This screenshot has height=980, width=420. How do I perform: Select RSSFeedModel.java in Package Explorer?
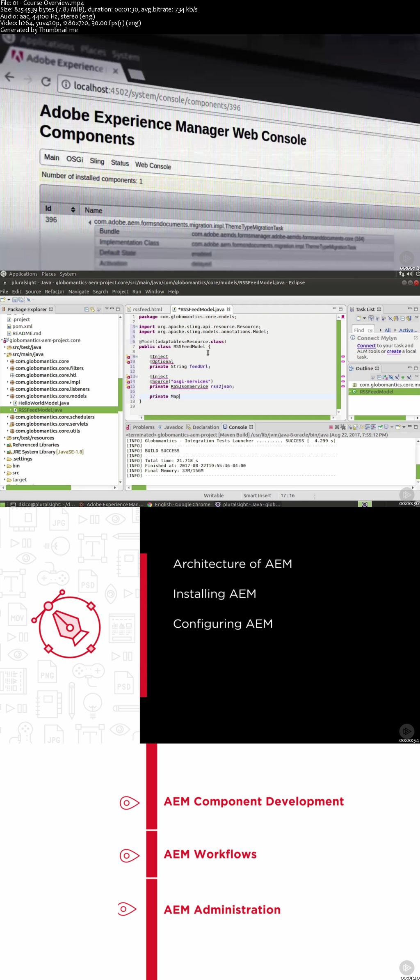click(x=40, y=410)
